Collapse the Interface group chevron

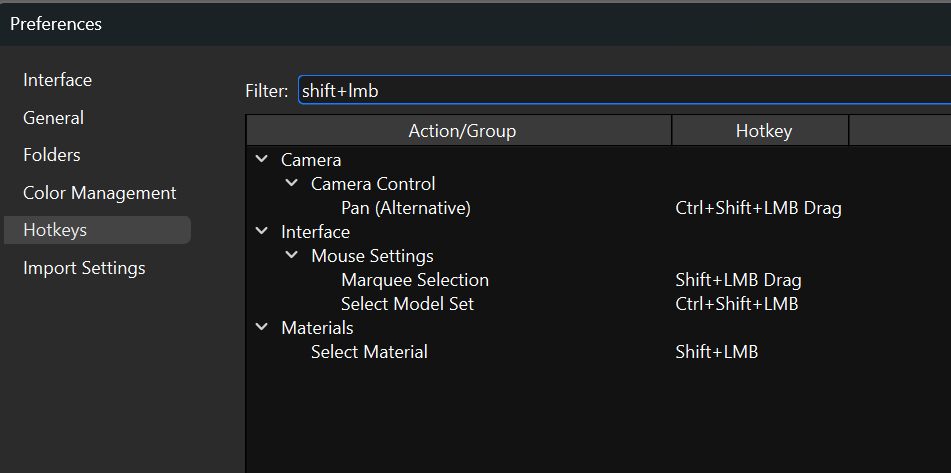coord(262,232)
